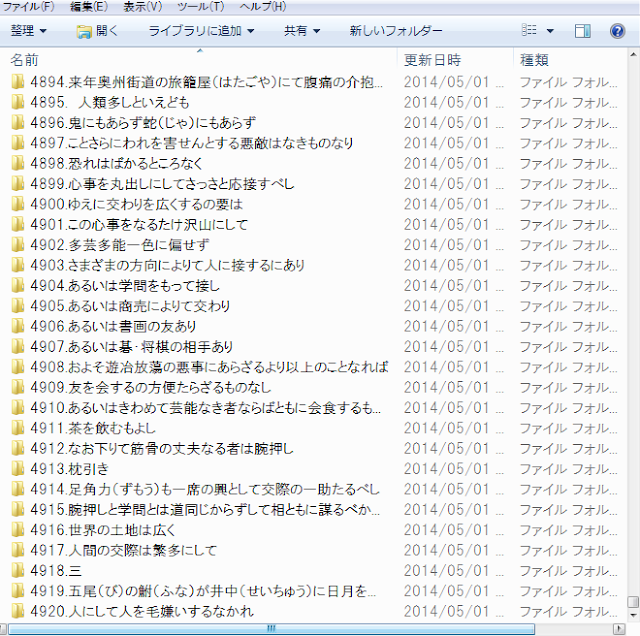Click folder icon of 4909 row

click(x=18, y=387)
